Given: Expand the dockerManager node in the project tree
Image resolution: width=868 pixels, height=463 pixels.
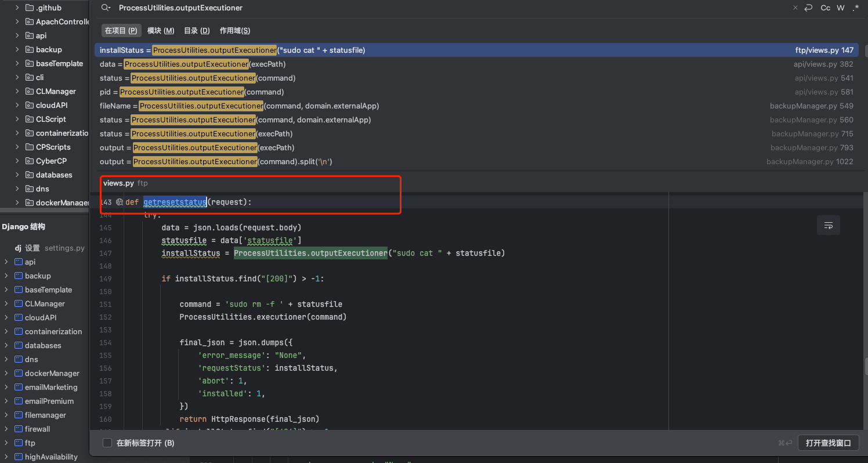Looking at the screenshot, I should click(x=16, y=202).
